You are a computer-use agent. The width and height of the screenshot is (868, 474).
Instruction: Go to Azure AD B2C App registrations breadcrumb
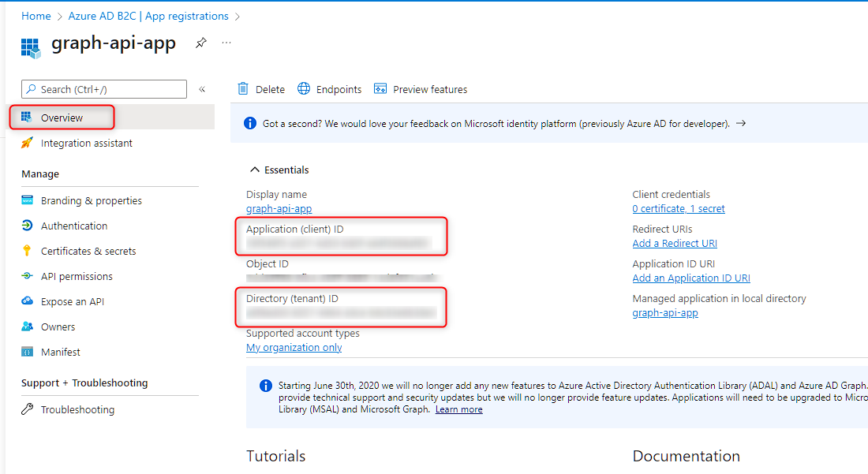coord(148,16)
